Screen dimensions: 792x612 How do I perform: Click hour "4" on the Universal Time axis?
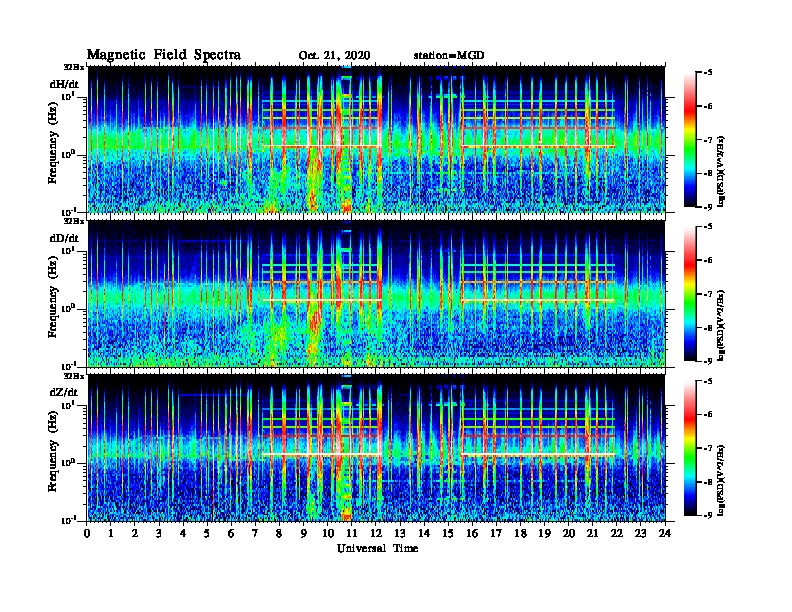[183, 533]
